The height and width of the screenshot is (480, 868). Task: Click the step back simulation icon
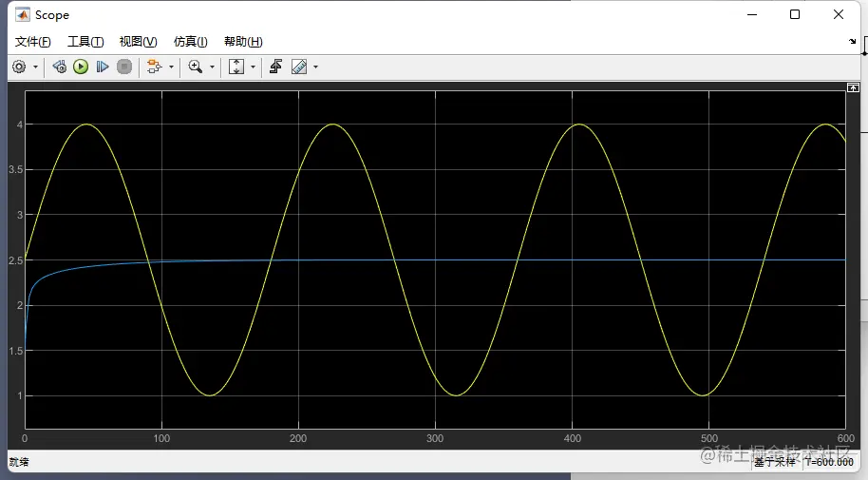(x=59, y=67)
